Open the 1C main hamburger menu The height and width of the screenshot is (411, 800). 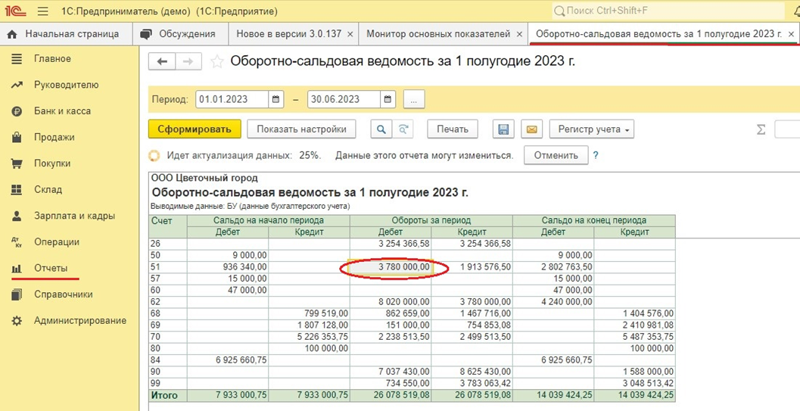pyautogui.click(x=43, y=11)
